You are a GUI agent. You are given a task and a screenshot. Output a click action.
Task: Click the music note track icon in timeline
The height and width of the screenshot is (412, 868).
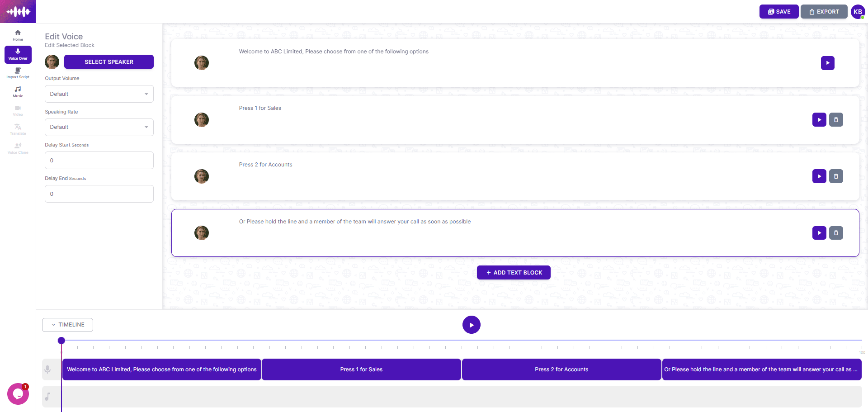47,397
